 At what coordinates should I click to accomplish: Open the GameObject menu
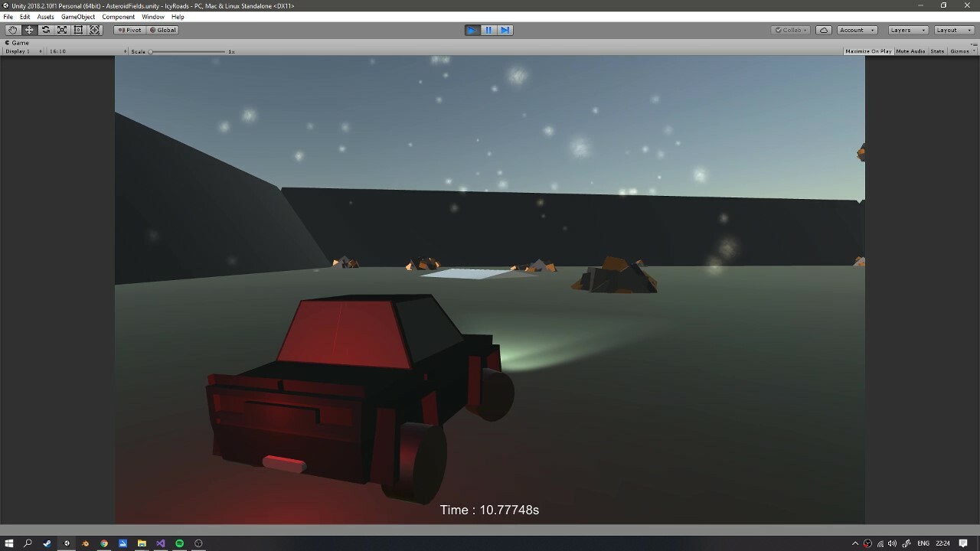[78, 17]
